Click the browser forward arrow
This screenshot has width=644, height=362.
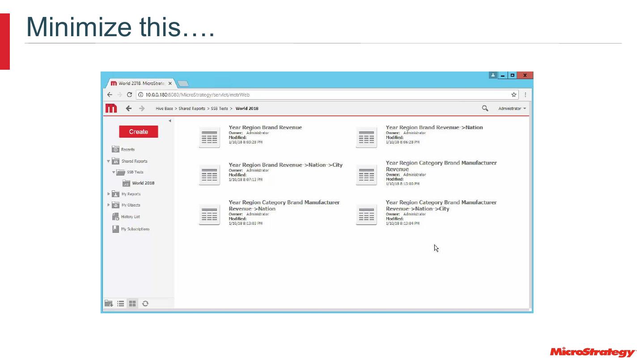[x=119, y=95]
